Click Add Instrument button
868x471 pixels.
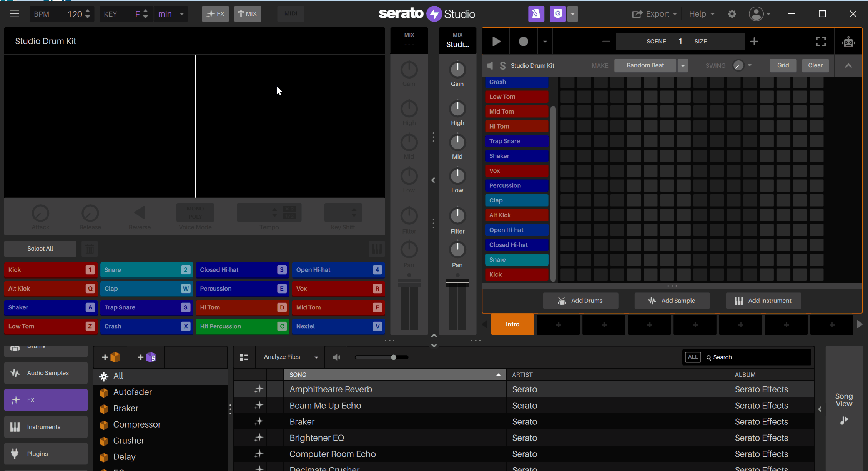[x=763, y=301]
